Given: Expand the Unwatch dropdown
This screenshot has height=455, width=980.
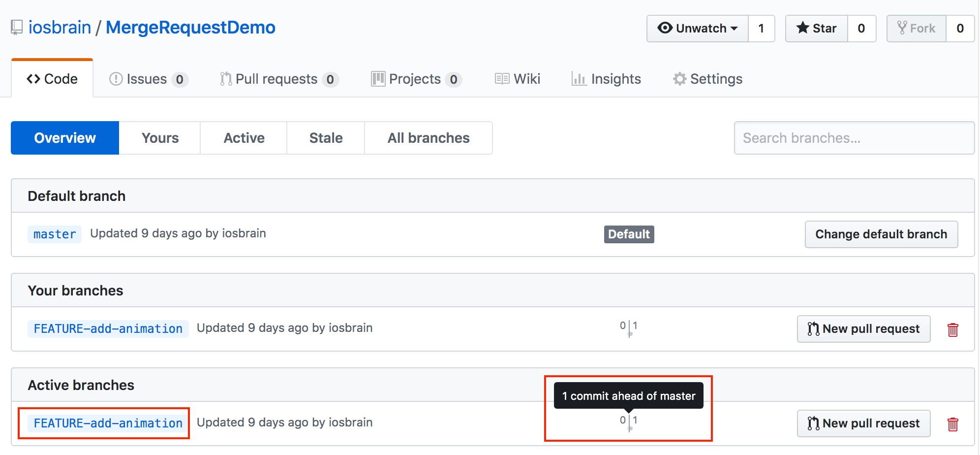Looking at the screenshot, I should coord(698,29).
